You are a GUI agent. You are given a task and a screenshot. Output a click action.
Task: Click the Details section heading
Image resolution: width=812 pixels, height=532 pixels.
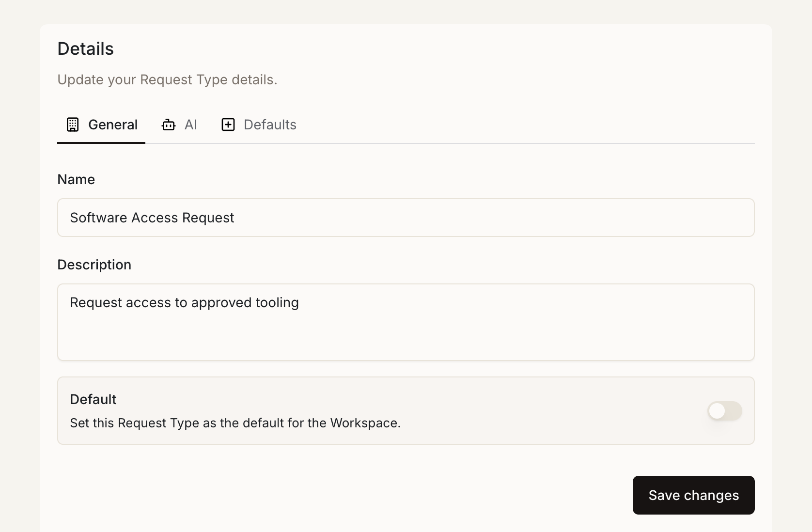[x=86, y=49]
